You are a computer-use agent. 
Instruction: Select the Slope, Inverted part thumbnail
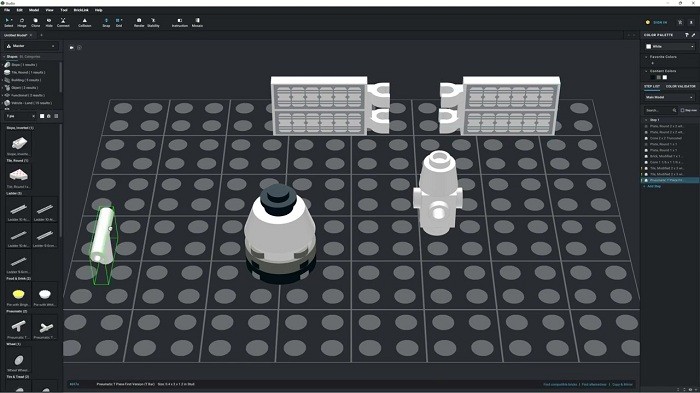pos(19,144)
